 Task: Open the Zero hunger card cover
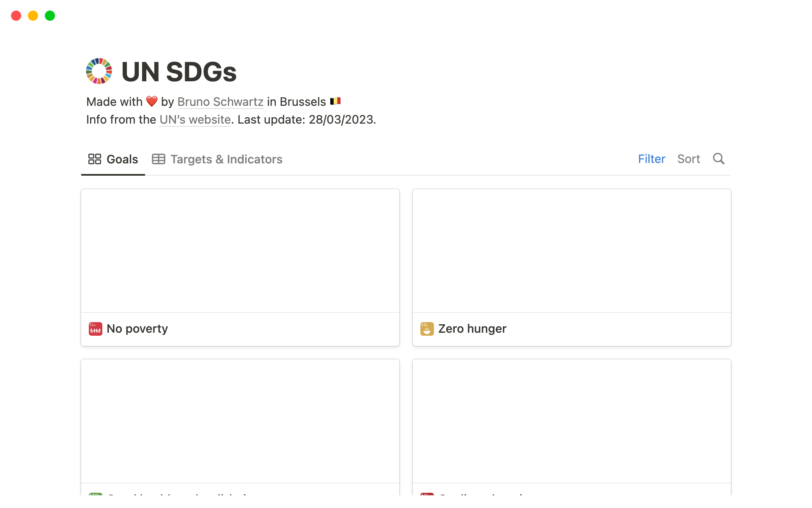572,251
